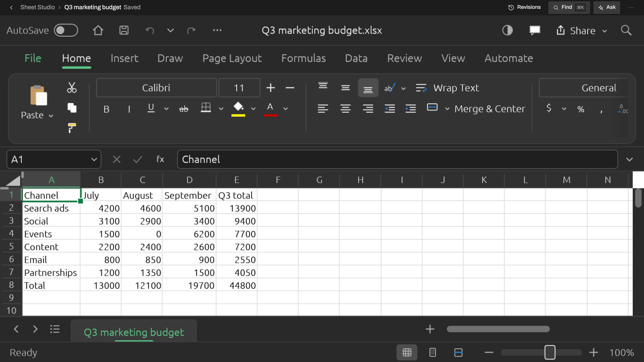Click the Ask button

tap(607, 7)
